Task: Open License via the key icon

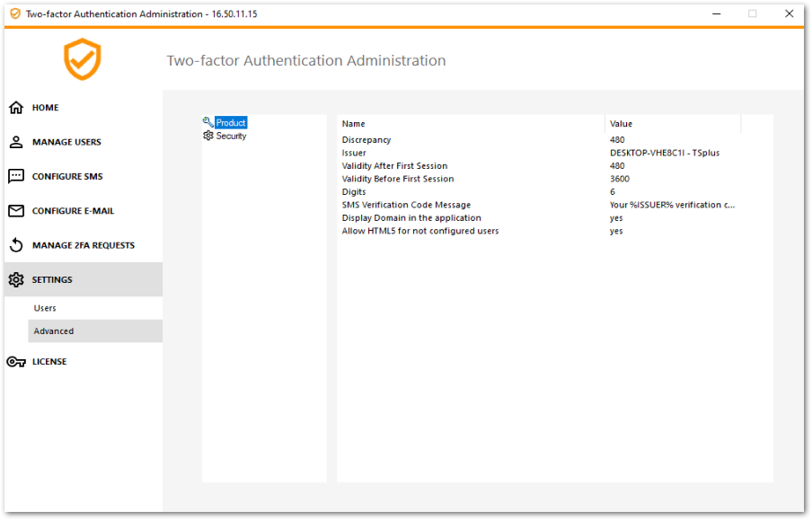Action: (x=15, y=361)
